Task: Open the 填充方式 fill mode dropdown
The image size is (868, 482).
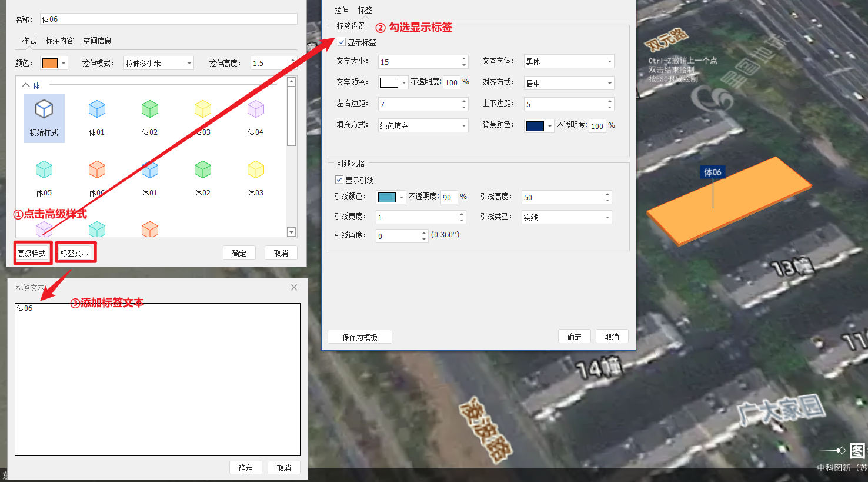Action: pos(423,125)
